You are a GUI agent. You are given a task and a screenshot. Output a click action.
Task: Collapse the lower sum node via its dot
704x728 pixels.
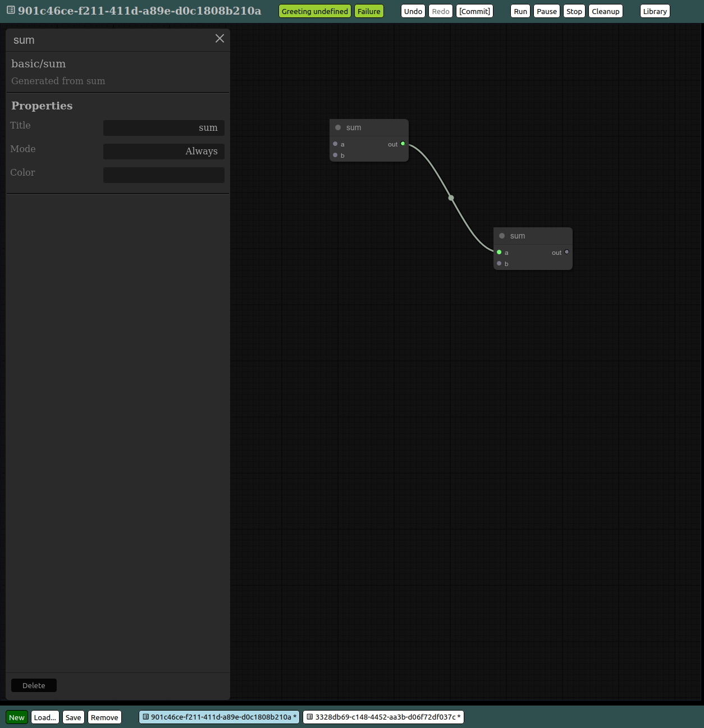[x=502, y=236]
